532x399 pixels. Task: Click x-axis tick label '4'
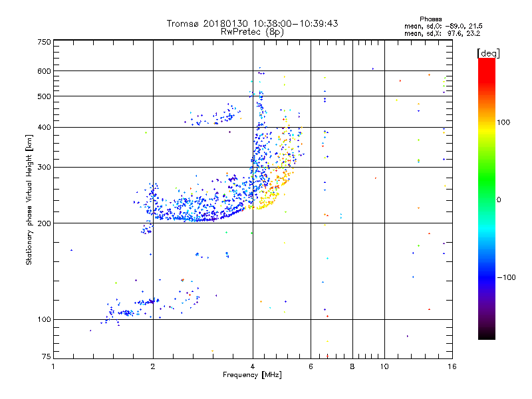point(253,366)
